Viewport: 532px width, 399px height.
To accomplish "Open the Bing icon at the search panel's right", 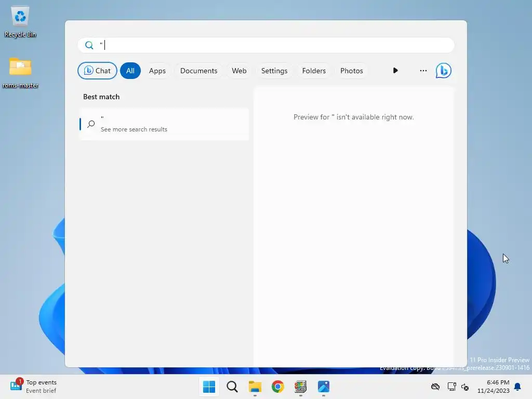I will click(444, 71).
